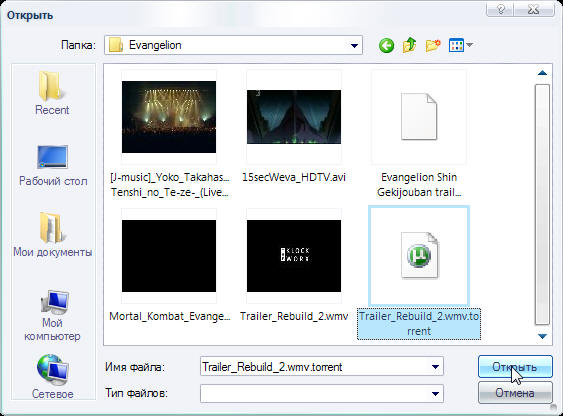Open Мои документы in sidebar
Image resolution: width=563 pixels, height=416 pixels.
click(53, 235)
